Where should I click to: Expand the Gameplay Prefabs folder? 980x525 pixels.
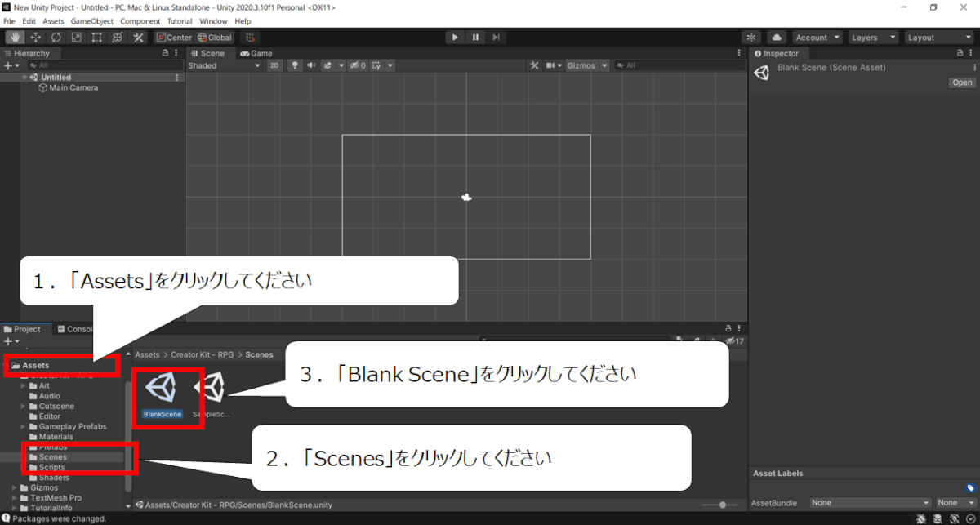pos(24,426)
